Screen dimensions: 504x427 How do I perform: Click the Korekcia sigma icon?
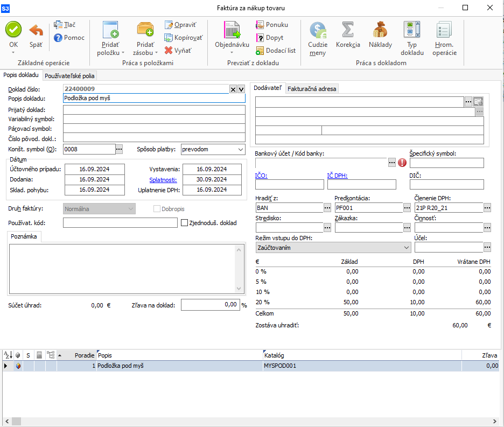tap(348, 30)
